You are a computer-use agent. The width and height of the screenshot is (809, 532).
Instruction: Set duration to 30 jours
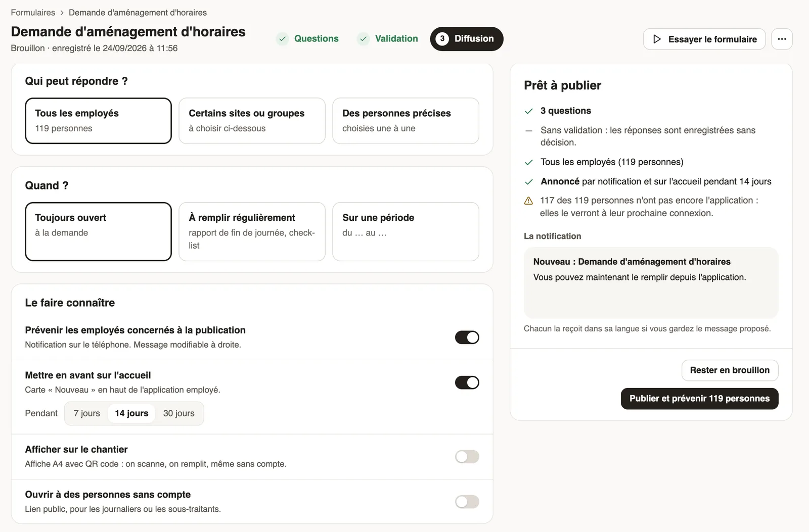178,413
